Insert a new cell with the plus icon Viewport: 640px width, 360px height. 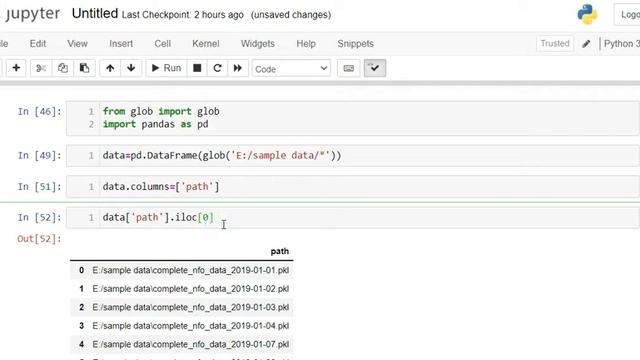tap(16, 68)
